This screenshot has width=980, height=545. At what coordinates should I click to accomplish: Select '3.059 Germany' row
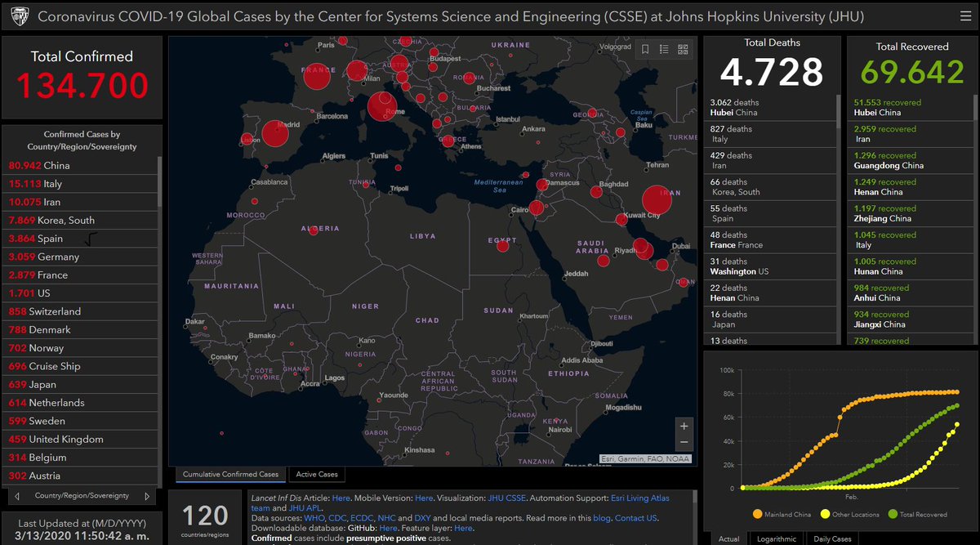point(80,257)
